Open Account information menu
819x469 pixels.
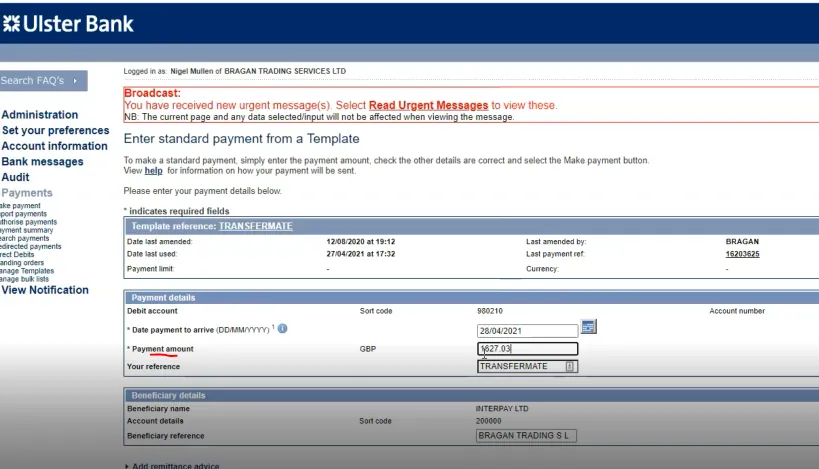(x=54, y=146)
